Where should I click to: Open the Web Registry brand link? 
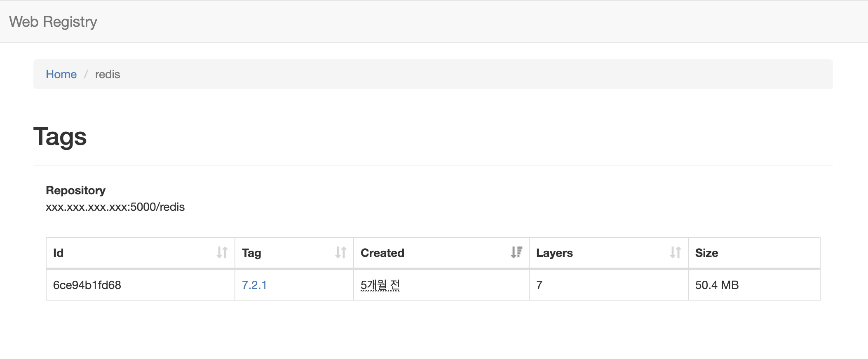tap(53, 22)
